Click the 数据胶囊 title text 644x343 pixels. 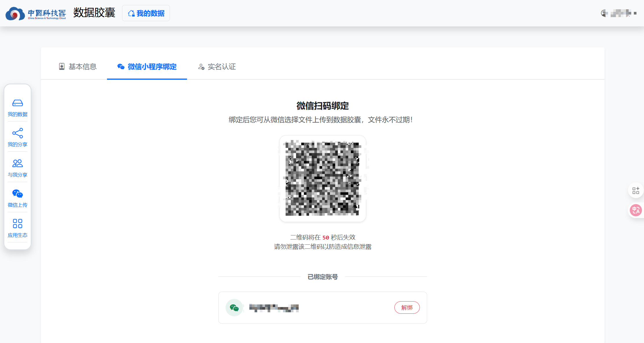pyautogui.click(x=94, y=12)
